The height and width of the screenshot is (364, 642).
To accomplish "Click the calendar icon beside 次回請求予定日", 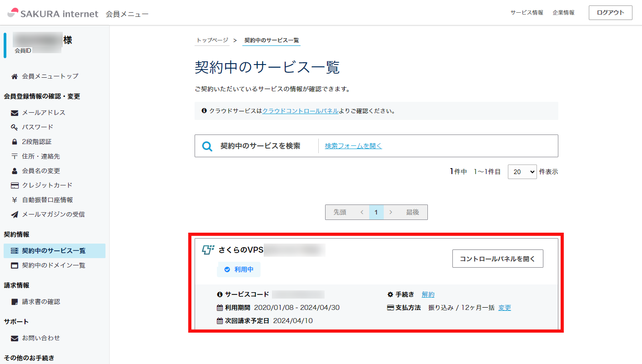I will tap(220, 321).
